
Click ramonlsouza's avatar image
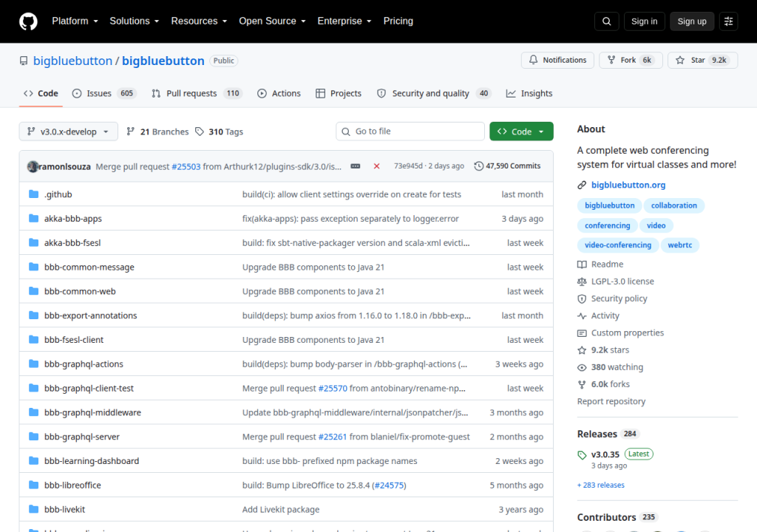tap(33, 166)
